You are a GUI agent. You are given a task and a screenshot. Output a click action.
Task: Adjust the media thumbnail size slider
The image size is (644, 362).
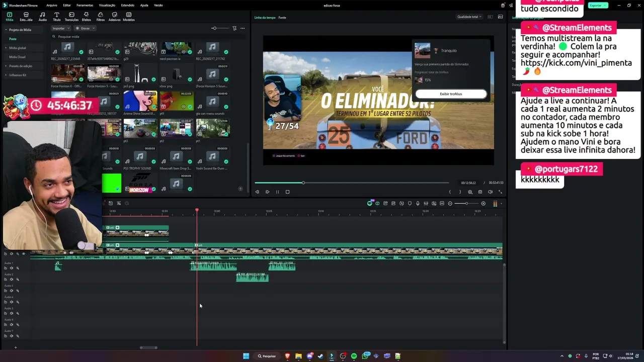coord(214,28)
